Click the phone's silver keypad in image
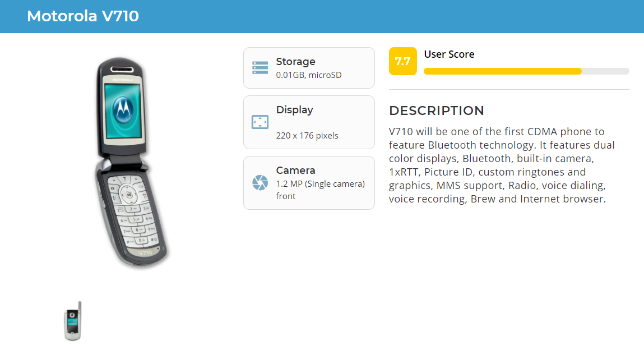Image resolution: width=644 pixels, height=350 pixels. point(132,210)
